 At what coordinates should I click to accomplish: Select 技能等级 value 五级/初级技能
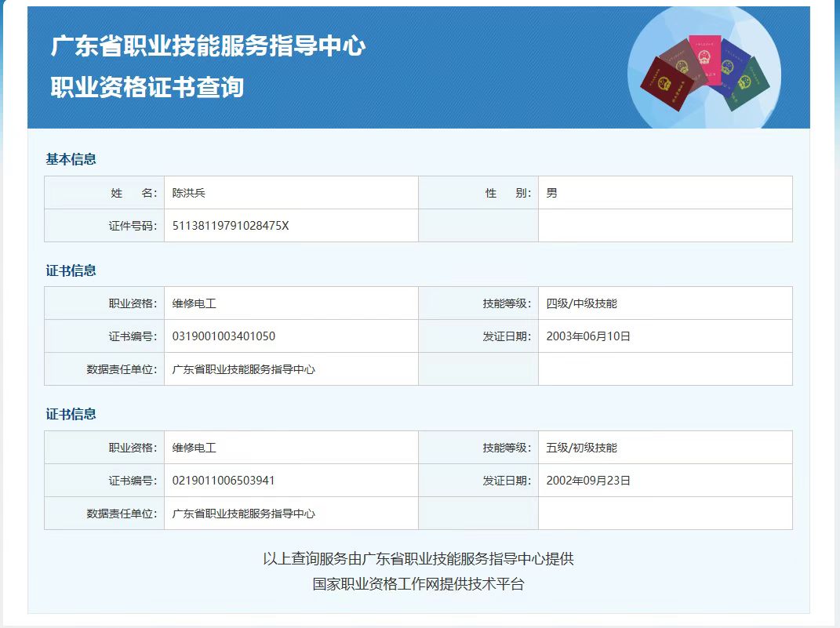tap(582, 448)
